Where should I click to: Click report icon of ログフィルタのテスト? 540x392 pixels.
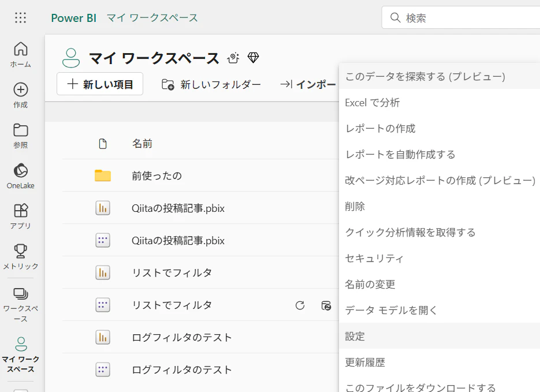[x=103, y=337]
